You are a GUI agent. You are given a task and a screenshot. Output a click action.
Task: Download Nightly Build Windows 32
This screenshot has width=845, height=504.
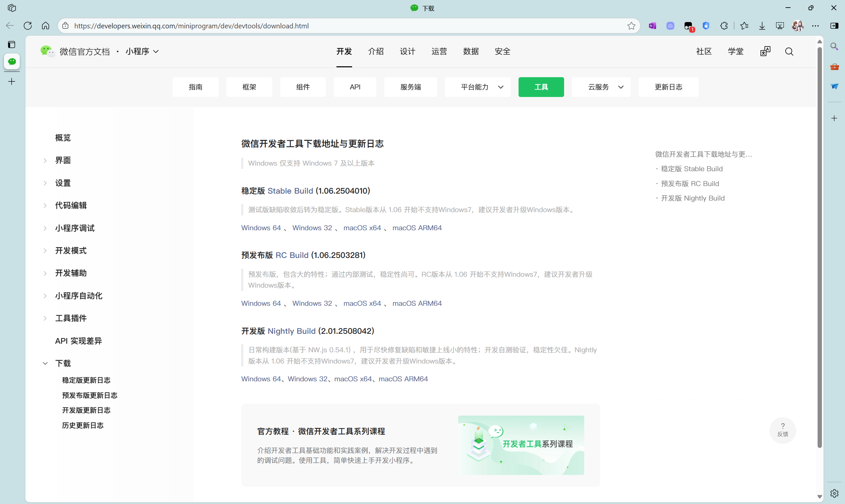308,379
